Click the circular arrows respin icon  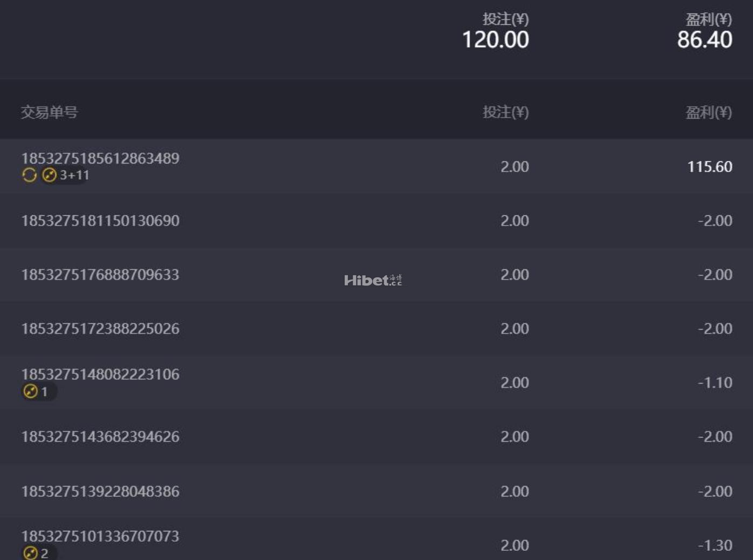29,175
